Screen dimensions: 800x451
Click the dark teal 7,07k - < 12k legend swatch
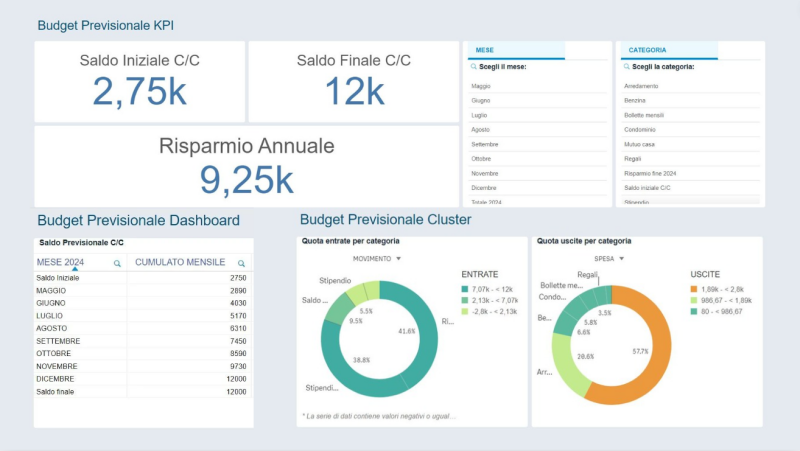pyautogui.click(x=465, y=289)
